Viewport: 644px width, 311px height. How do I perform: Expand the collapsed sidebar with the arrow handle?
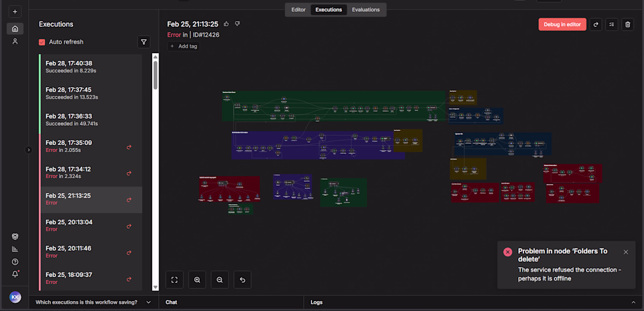[x=28, y=150]
